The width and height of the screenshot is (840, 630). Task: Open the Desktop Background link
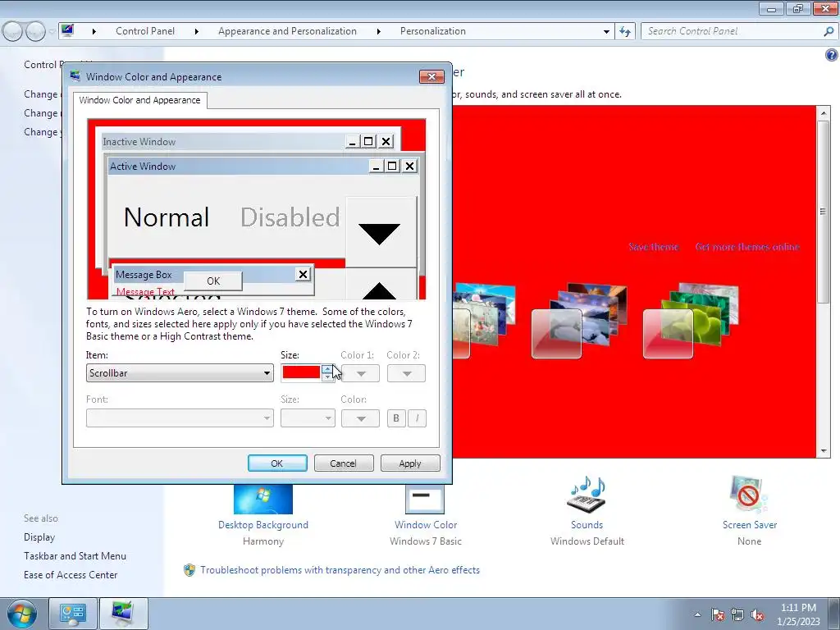pos(263,525)
